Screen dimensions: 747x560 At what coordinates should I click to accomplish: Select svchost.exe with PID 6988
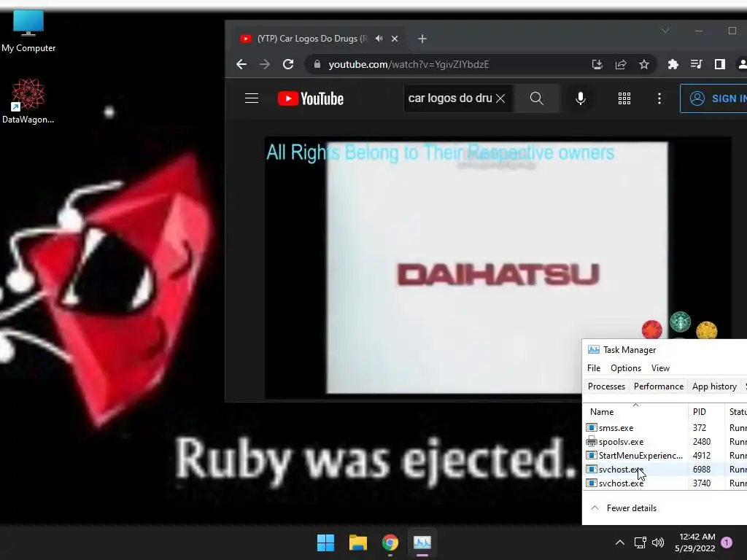pos(665,469)
